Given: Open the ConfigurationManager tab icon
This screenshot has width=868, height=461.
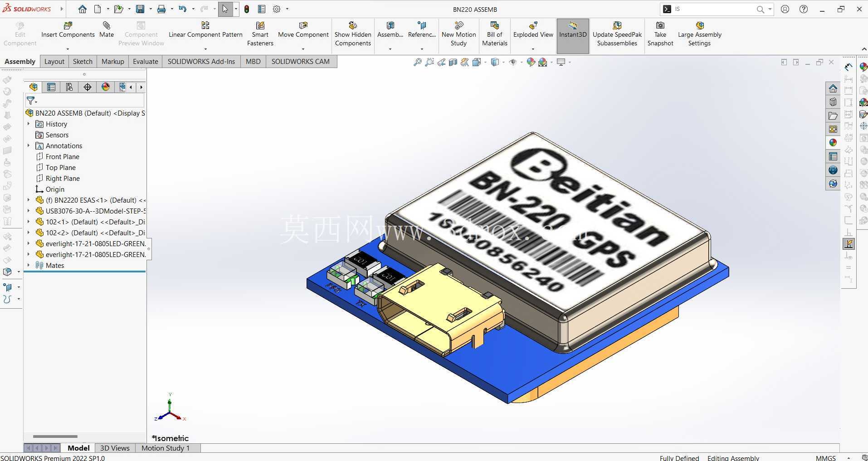Looking at the screenshot, I should pos(69,87).
